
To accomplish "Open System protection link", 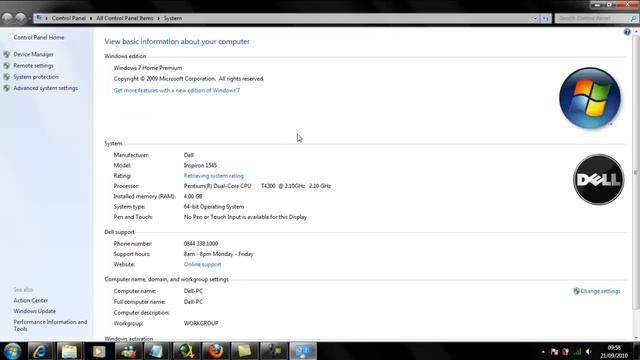I will [36, 77].
